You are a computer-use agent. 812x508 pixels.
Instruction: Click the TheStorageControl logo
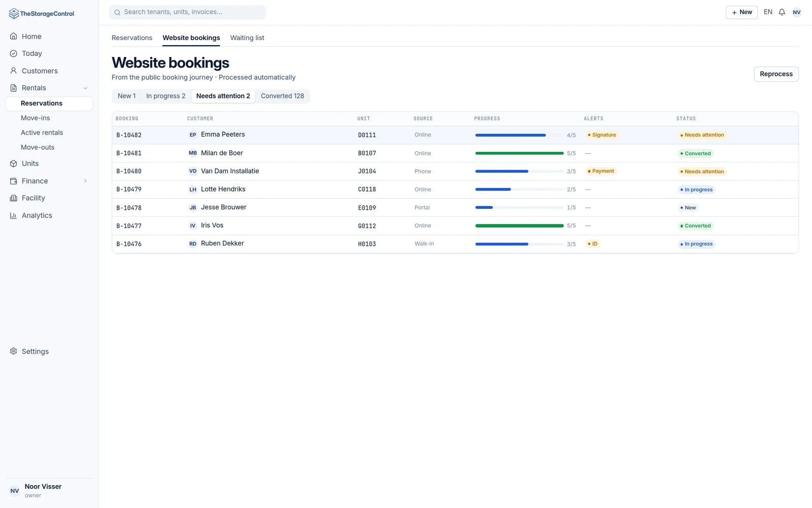click(42, 14)
